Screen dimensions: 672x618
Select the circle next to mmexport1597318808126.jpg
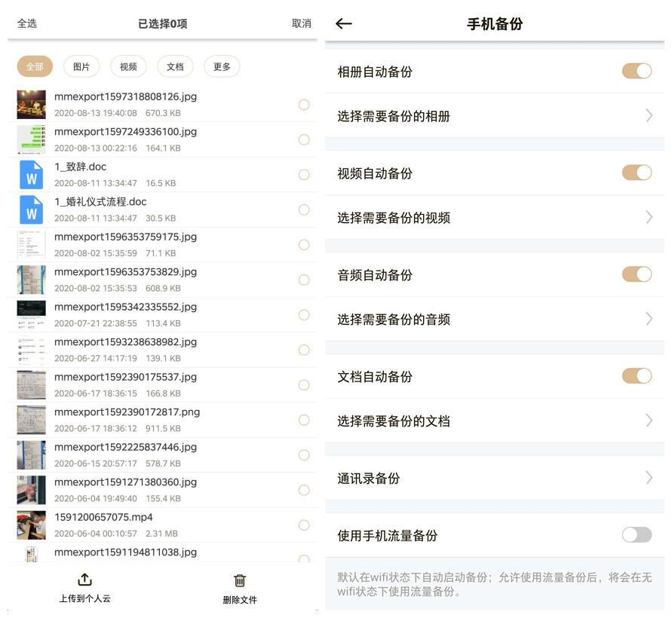304,105
